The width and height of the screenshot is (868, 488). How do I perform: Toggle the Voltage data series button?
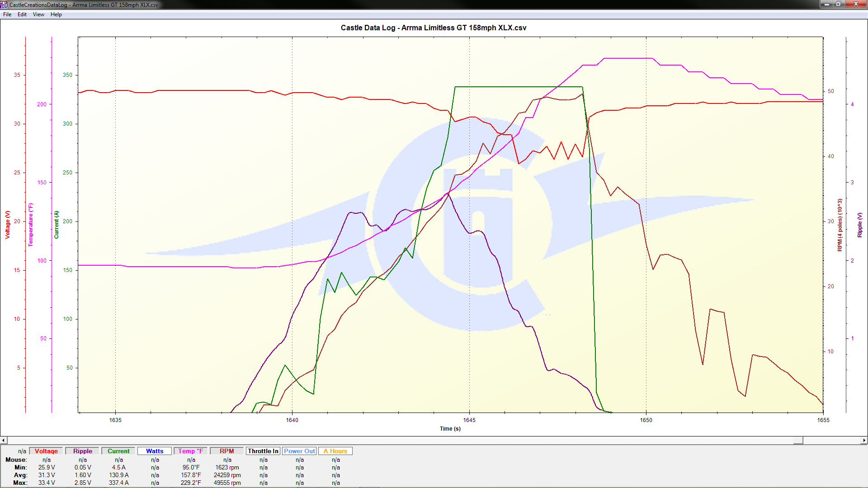click(46, 451)
